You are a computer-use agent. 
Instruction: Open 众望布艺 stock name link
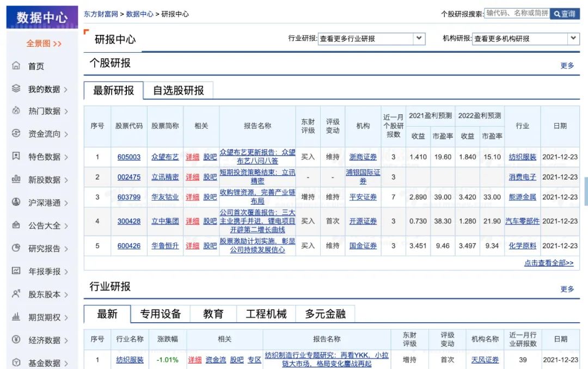[x=165, y=157]
